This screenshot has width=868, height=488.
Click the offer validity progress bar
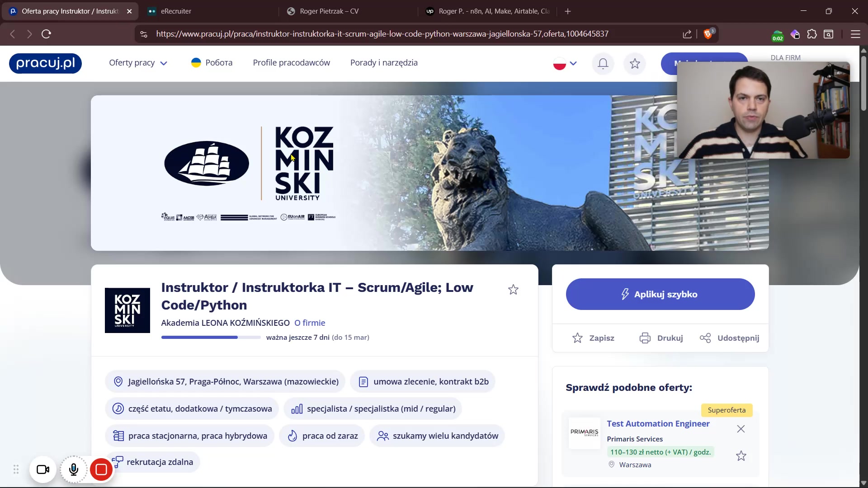pyautogui.click(x=211, y=338)
